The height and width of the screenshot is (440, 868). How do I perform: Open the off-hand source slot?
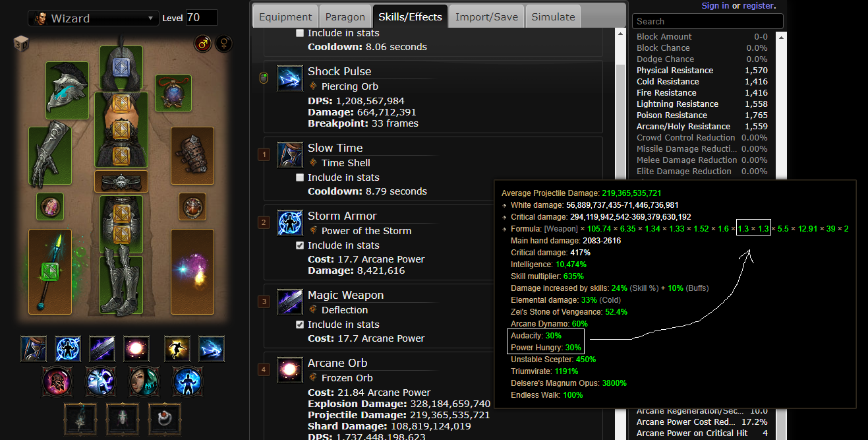[192, 272]
